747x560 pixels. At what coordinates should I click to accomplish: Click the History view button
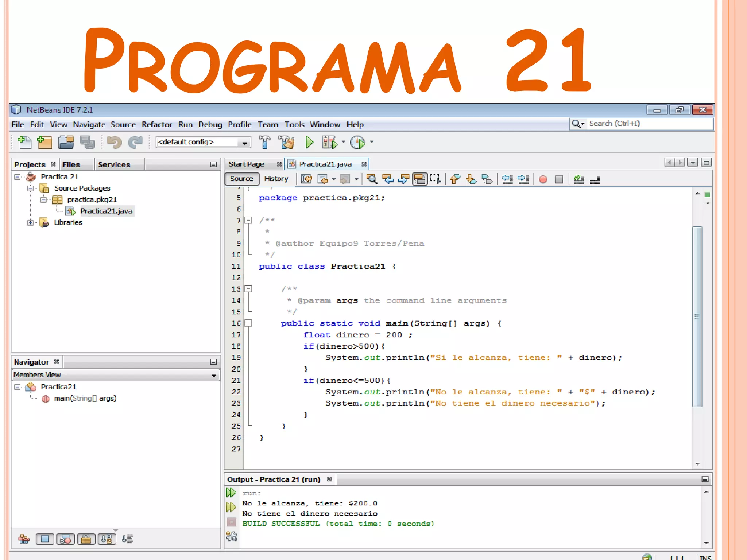[x=276, y=179]
